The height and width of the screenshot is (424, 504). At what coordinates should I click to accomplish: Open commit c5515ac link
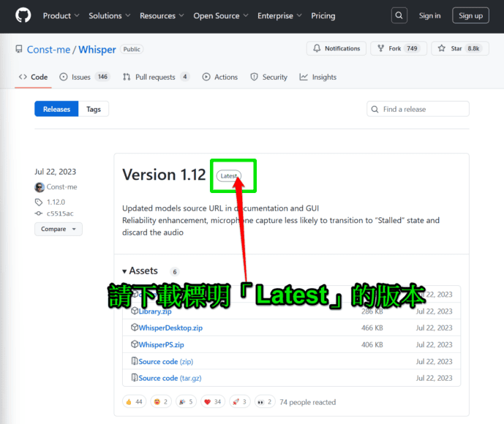tap(59, 213)
